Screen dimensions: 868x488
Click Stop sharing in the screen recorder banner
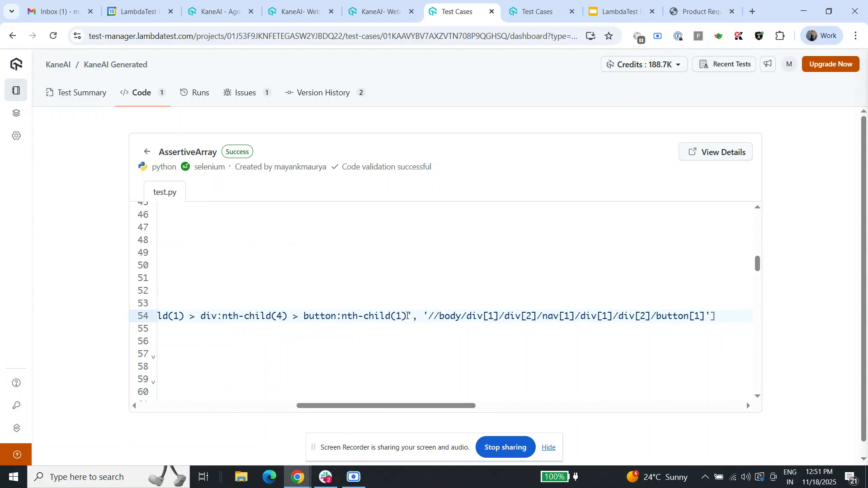pyautogui.click(x=505, y=447)
